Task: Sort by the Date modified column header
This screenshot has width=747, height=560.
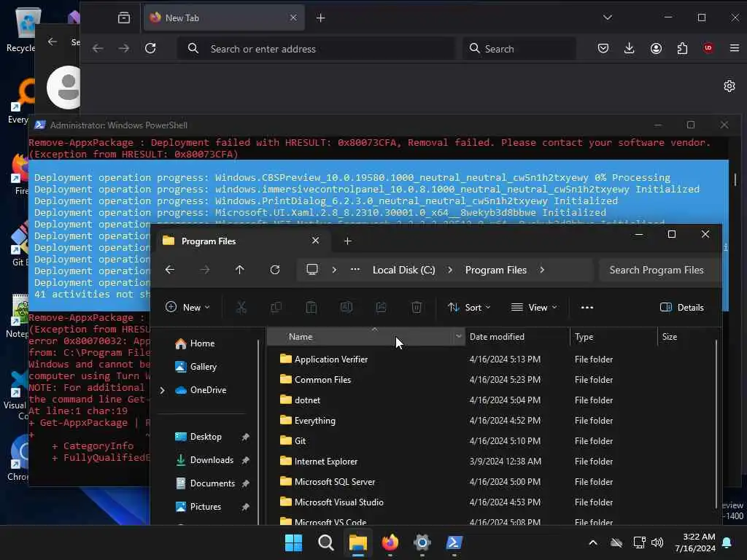Action: coord(517,337)
